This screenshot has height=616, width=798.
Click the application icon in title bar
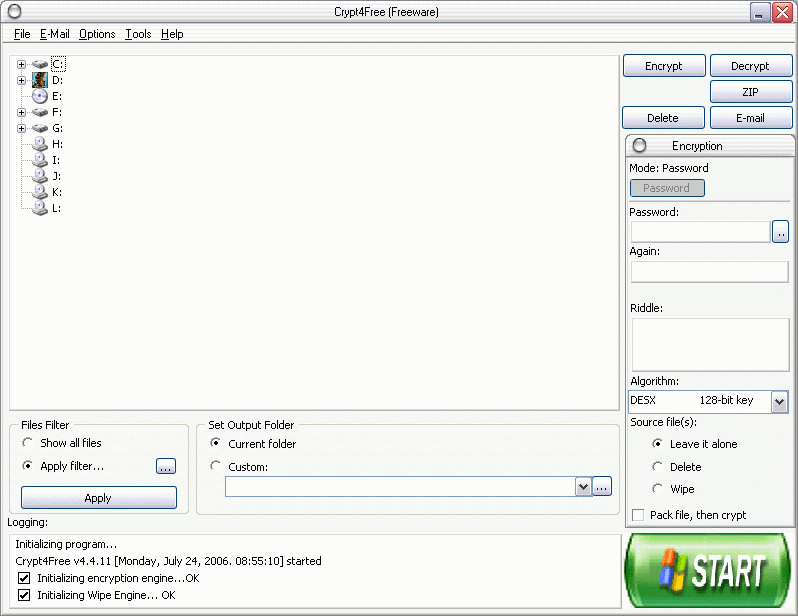pyautogui.click(x=14, y=12)
